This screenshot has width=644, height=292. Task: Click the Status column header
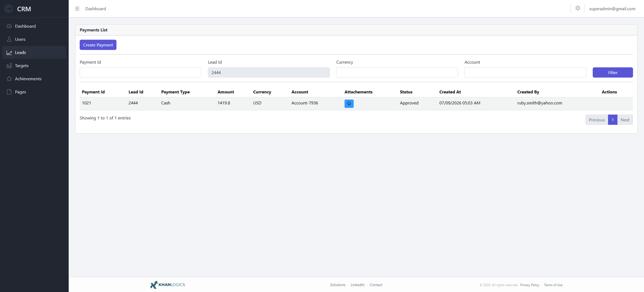406,92
